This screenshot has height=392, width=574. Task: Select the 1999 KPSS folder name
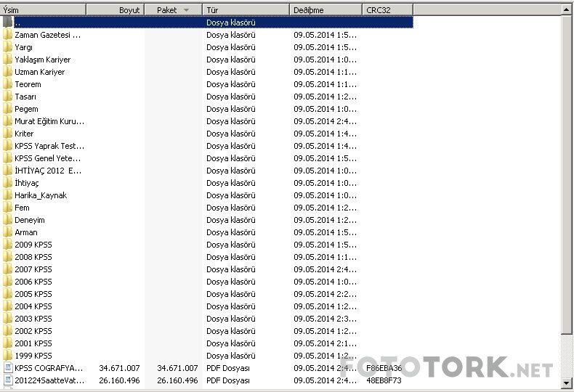33,356
